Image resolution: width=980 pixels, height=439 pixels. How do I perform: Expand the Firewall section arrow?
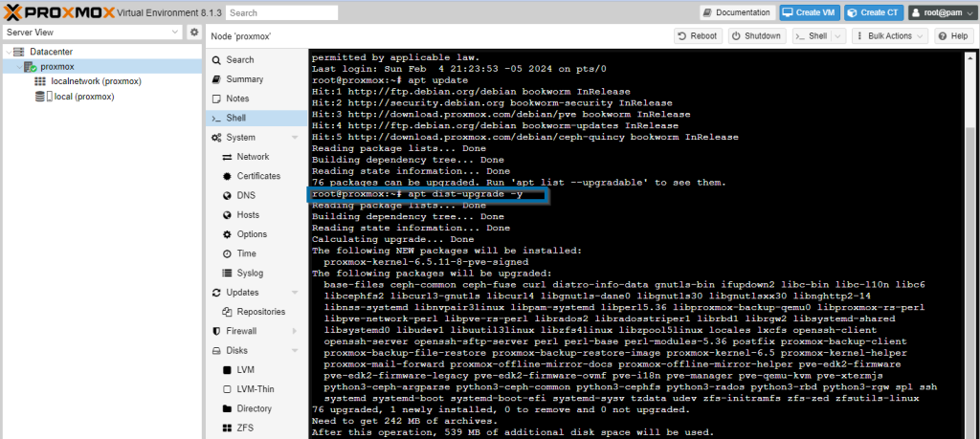(x=295, y=331)
